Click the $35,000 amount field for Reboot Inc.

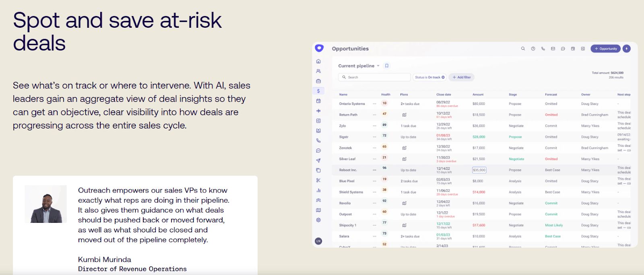click(x=479, y=170)
